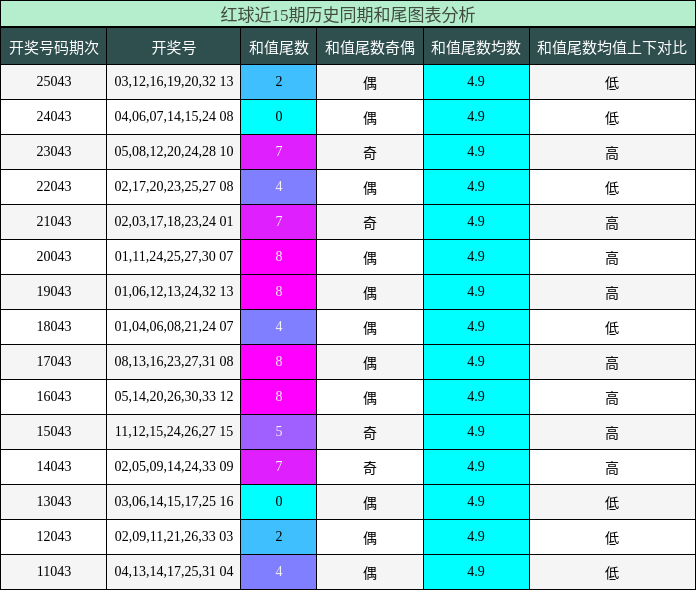Screen dimensions: 696x590
Task: Click the 开奖号码期次 column header
Action: 54,47
